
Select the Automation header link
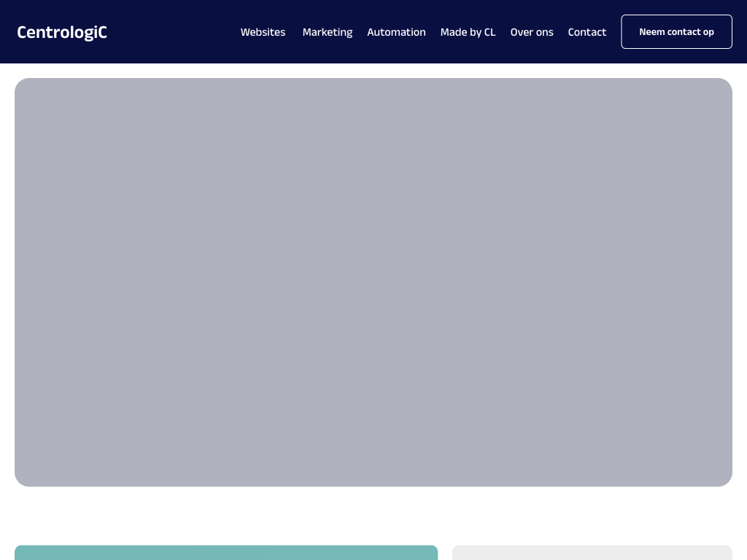pos(396,32)
